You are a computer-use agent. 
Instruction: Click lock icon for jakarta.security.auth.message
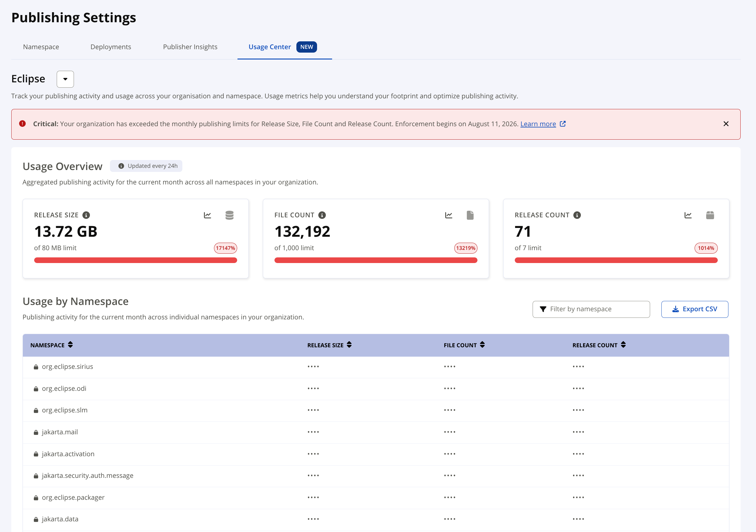(x=36, y=476)
